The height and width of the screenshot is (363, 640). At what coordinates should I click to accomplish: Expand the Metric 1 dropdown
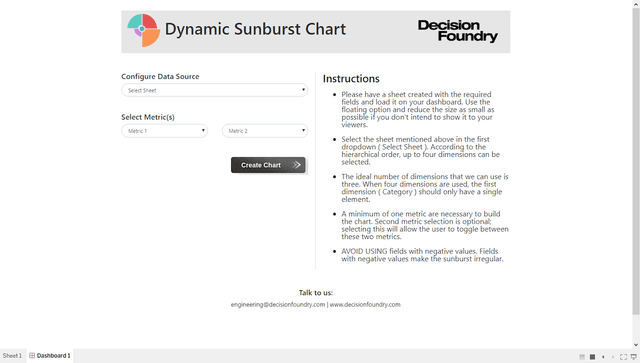[x=164, y=131]
